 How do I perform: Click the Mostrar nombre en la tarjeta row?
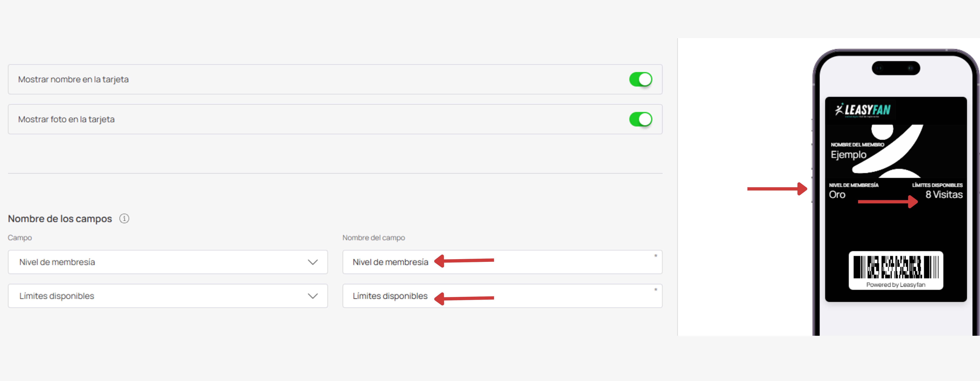click(x=335, y=79)
